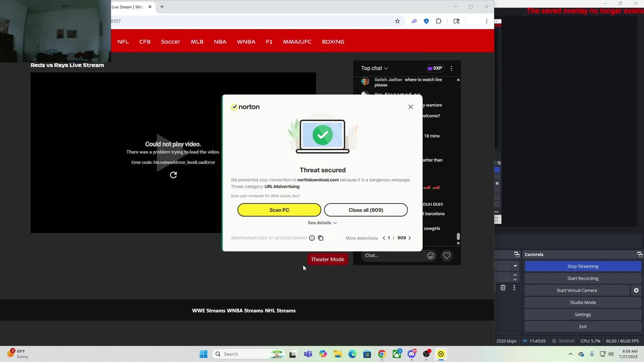The width and height of the screenshot is (644, 362).
Task: Click the heart reaction icon
Action: click(x=447, y=256)
